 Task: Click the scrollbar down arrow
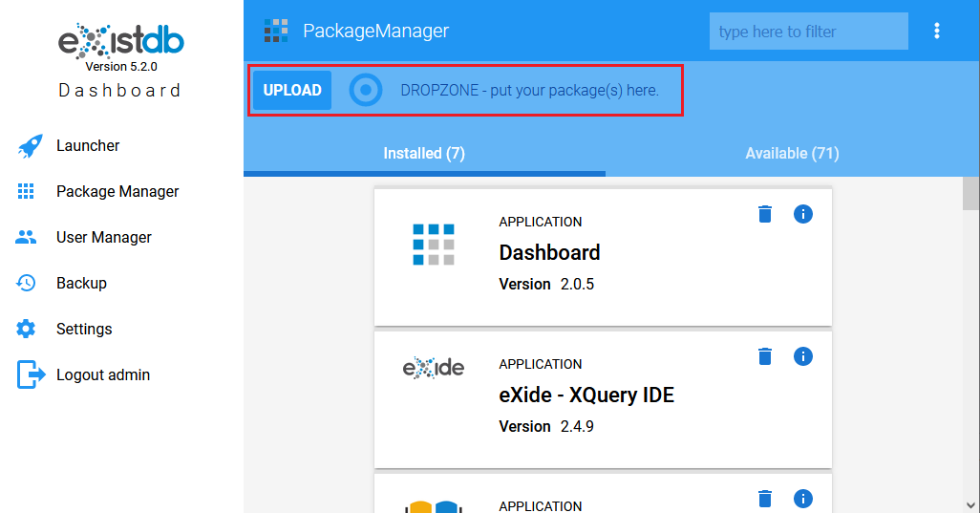tap(970, 504)
